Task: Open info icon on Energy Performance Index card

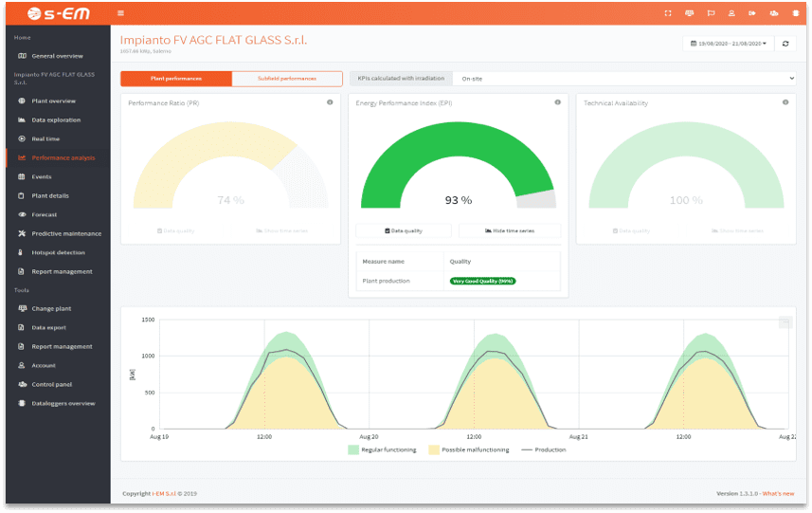Action: (558, 102)
